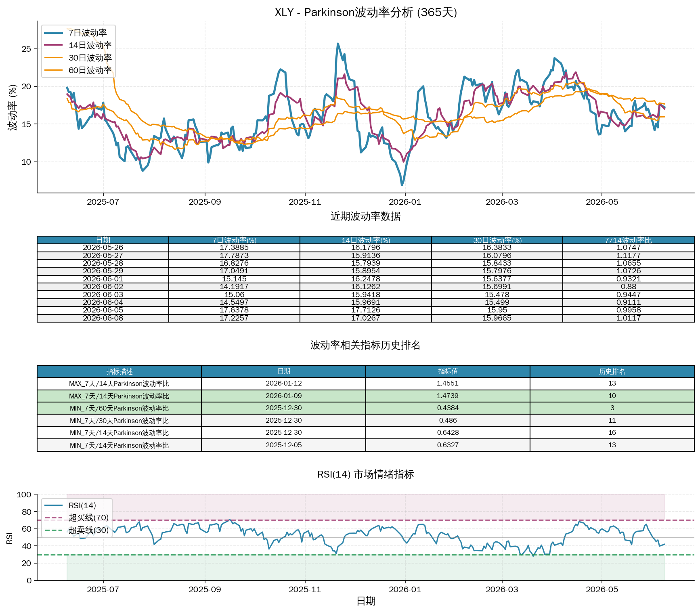
Task: Click the RSI(14) label in the bottom chart legend
Action: (x=82, y=505)
